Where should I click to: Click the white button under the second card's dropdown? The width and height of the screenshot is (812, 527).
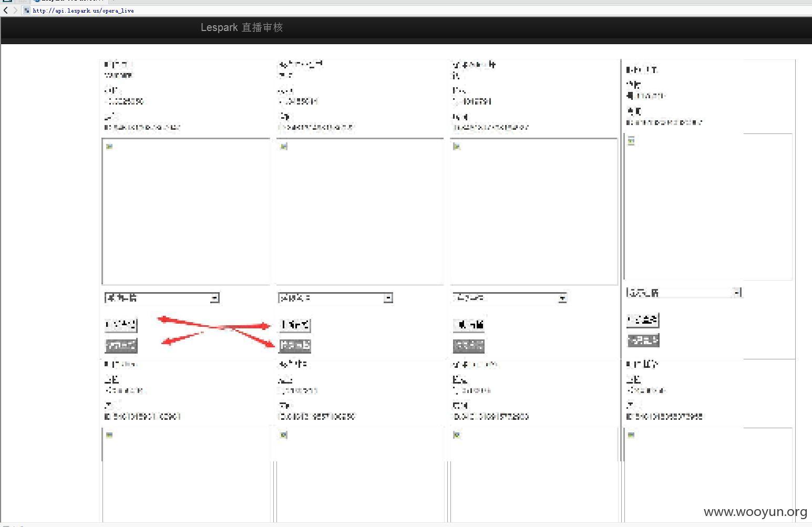click(295, 325)
